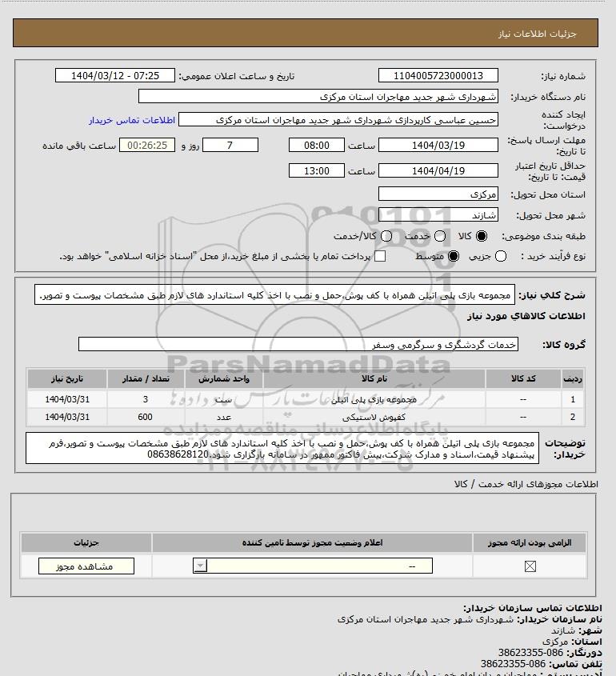Click the جزئیات اطلاعات نیاز page header

click(x=537, y=34)
